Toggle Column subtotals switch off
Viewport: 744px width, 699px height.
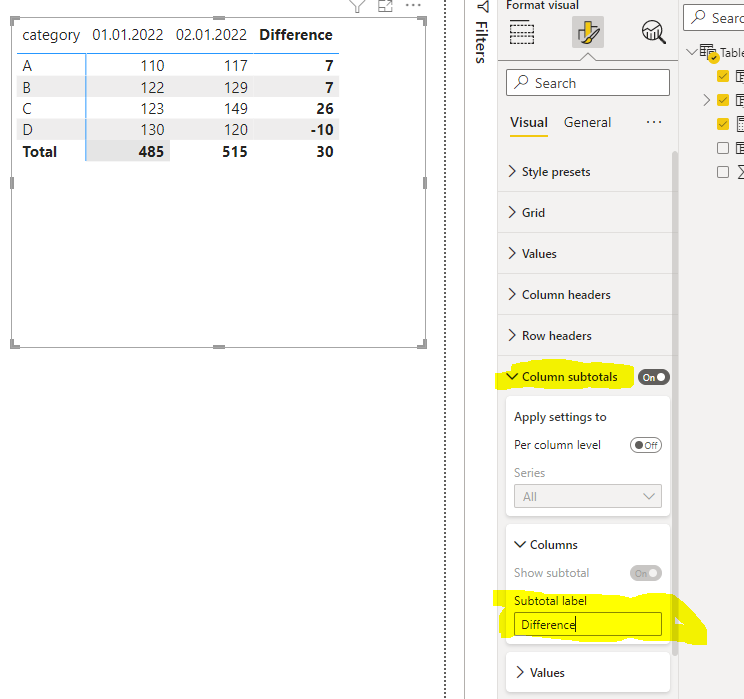point(654,377)
